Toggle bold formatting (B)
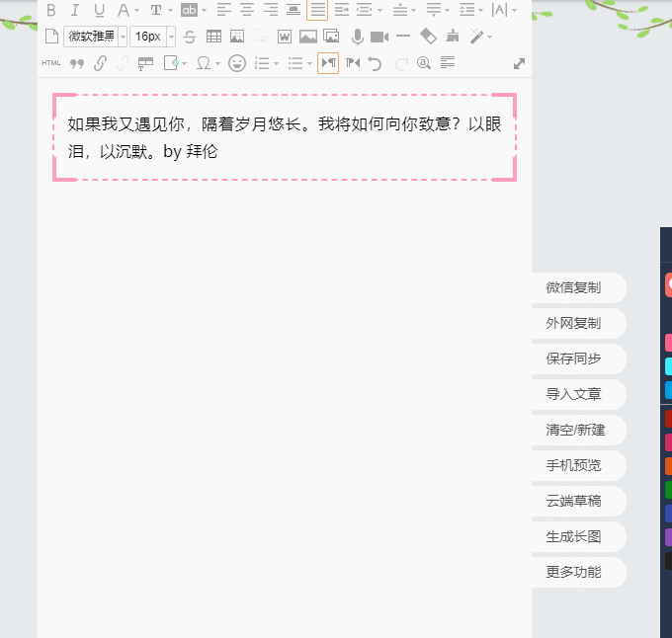672x638 pixels. [51, 10]
